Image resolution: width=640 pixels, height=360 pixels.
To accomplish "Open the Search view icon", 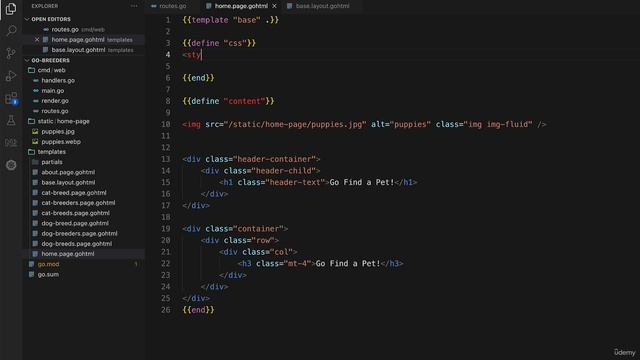I will point(11,31).
